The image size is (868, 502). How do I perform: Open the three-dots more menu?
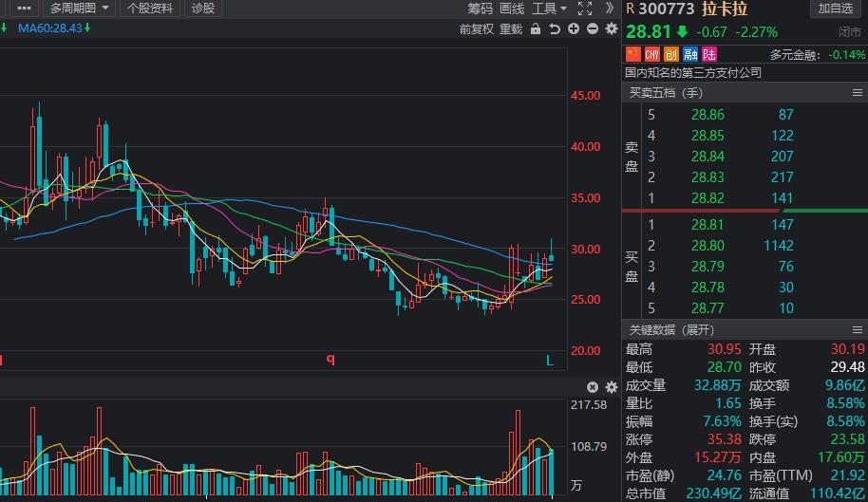point(24,9)
